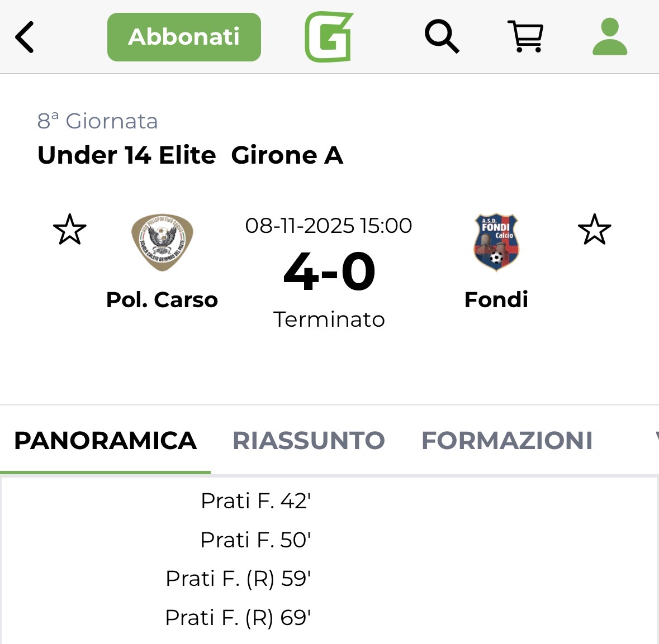Image resolution: width=659 pixels, height=644 pixels.
Task: Switch to the Formazioni tab
Action: coord(507,441)
